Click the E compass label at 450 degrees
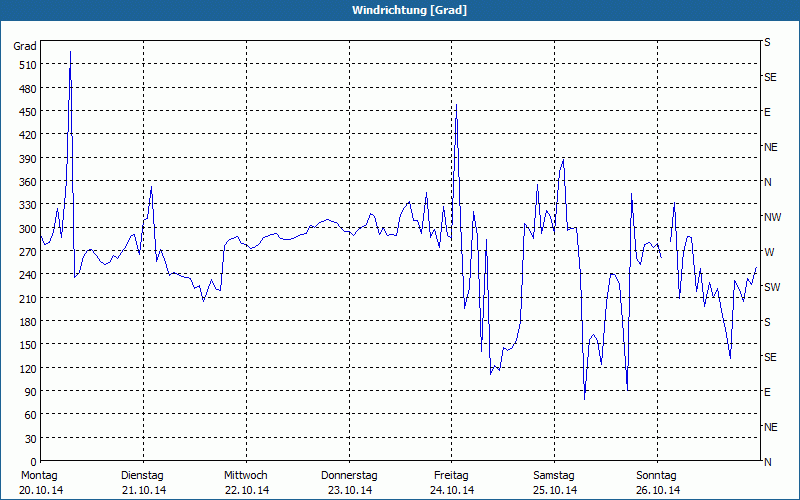 pos(767,112)
